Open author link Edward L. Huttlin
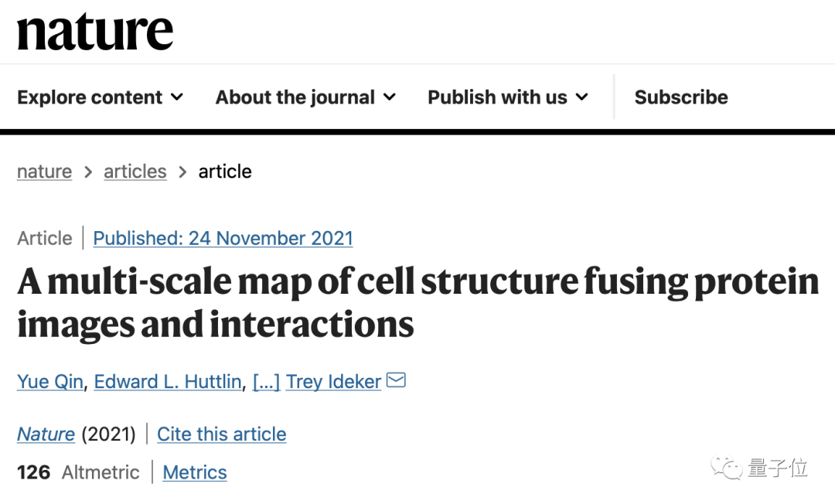 pos(168,382)
